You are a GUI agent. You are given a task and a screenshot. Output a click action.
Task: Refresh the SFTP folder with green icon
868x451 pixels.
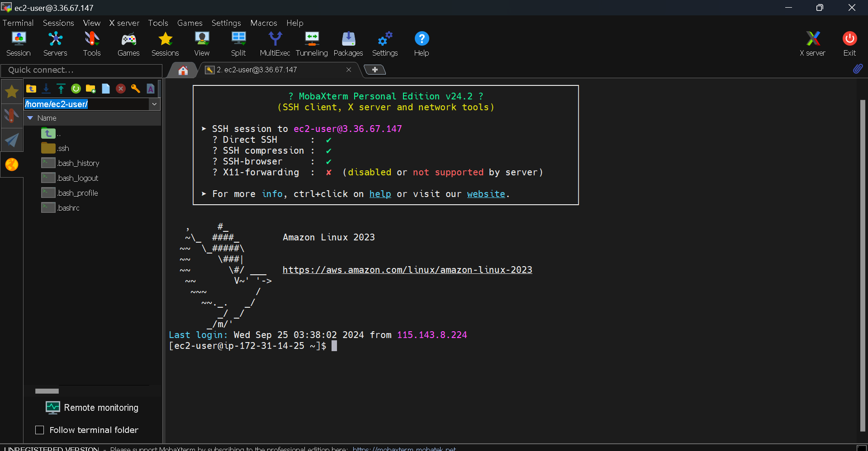coord(76,89)
